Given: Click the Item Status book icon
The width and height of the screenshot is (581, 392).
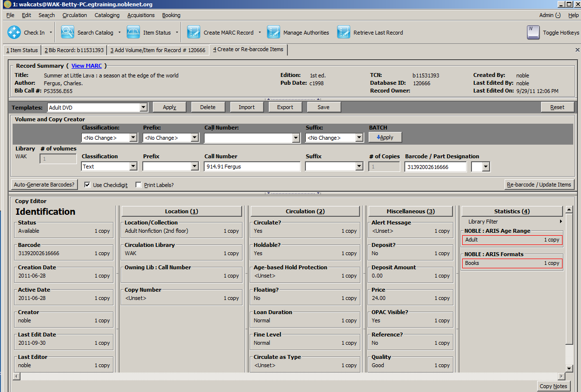Looking at the screenshot, I should click(133, 33).
